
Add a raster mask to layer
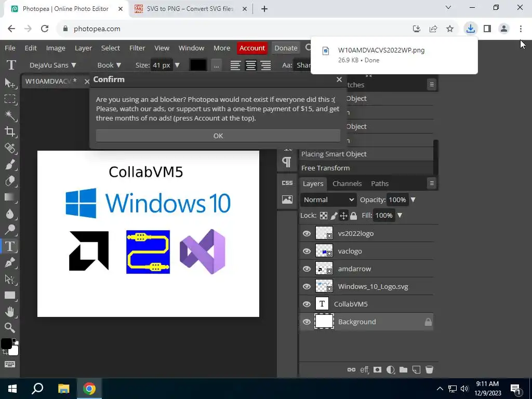coord(377,369)
